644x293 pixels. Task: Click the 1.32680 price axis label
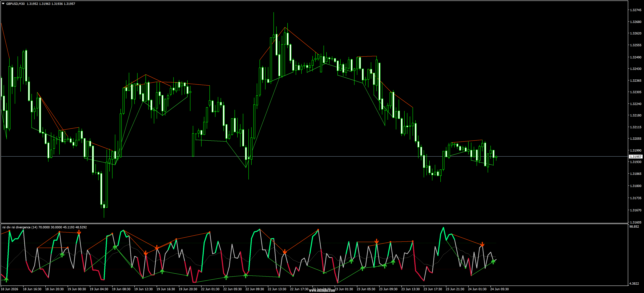635,22
